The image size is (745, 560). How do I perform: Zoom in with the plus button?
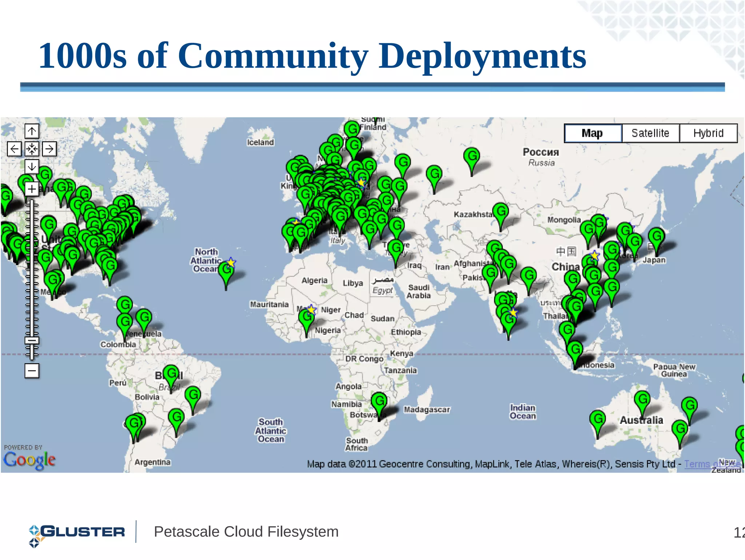(x=32, y=189)
